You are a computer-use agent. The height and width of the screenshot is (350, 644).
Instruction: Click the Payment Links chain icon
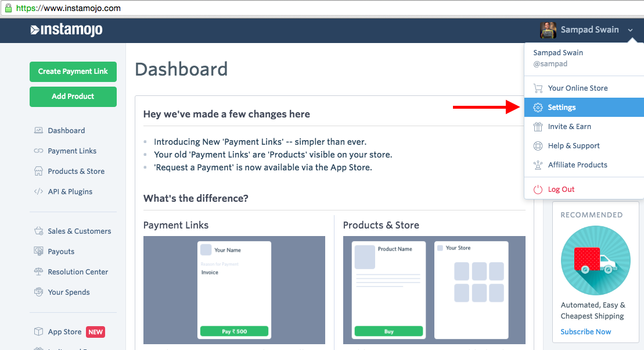click(38, 151)
